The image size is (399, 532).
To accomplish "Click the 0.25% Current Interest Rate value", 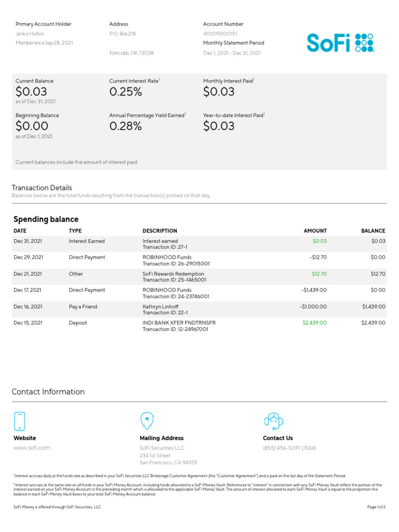I will point(126,91).
